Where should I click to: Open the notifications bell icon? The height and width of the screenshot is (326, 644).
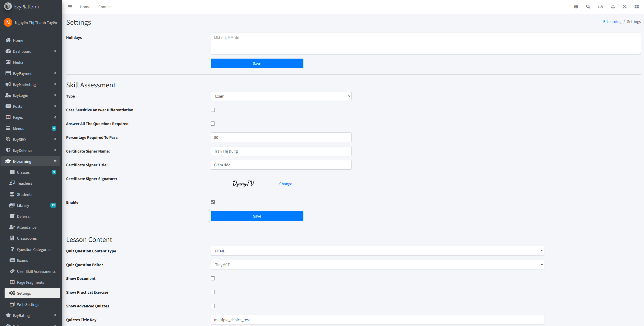click(613, 7)
